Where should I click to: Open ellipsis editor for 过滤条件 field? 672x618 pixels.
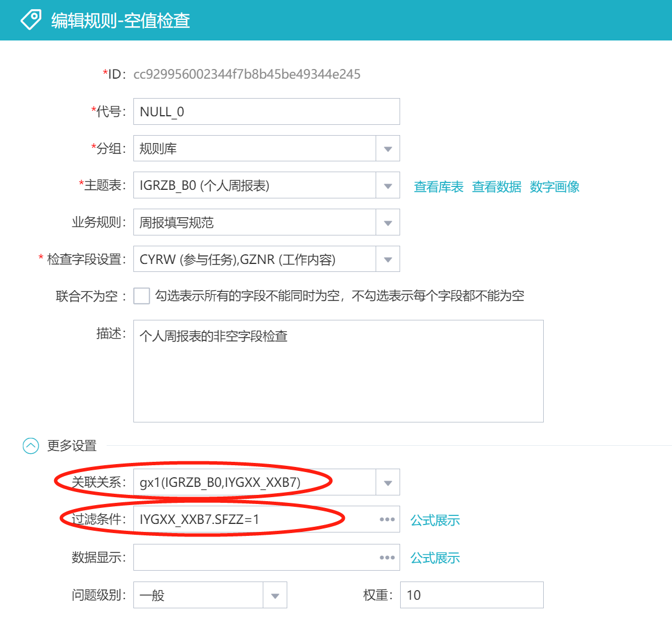click(387, 519)
